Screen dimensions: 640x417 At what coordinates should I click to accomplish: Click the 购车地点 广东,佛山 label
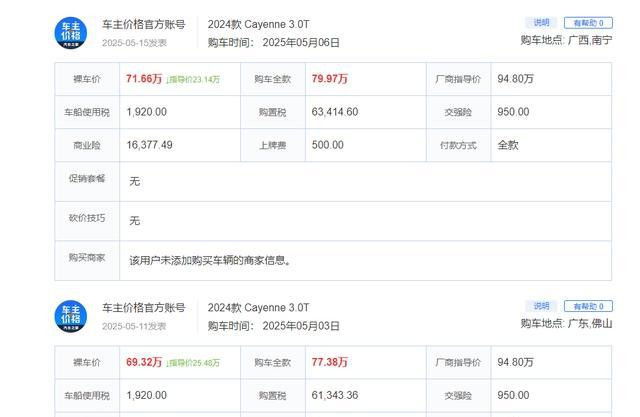point(567,324)
